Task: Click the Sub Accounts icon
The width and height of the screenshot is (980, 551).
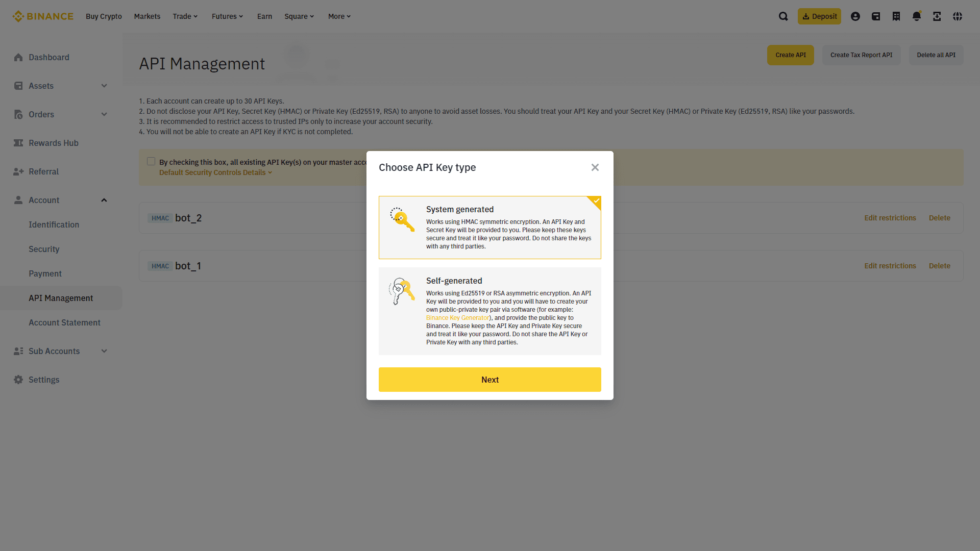Action: [x=18, y=351]
